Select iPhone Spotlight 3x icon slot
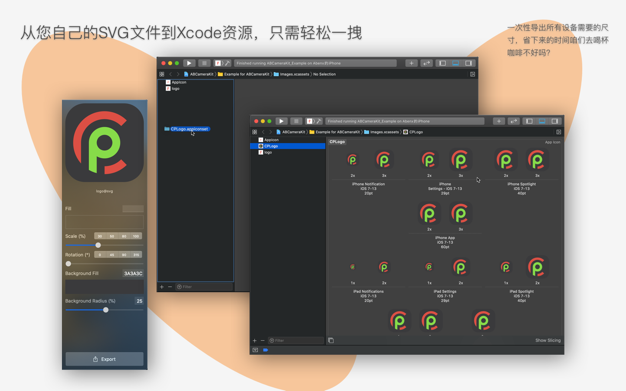Viewport: 626px width, 391px height. [537, 161]
